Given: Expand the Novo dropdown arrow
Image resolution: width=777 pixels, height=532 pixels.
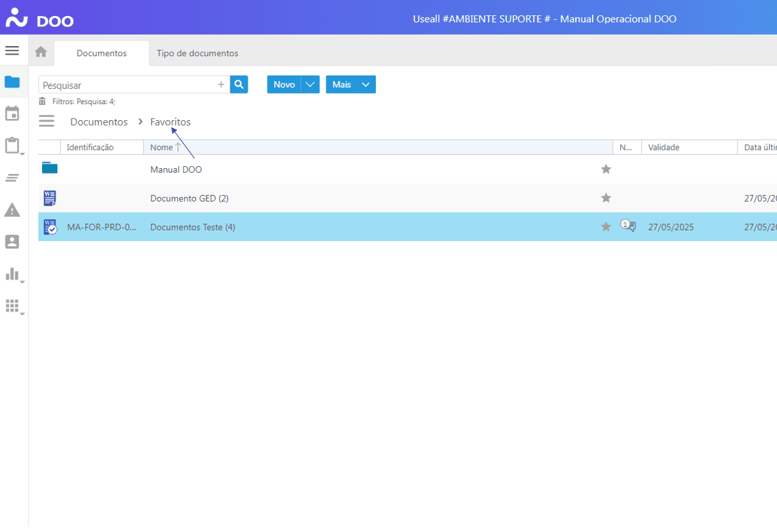Looking at the screenshot, I should click(310, 85).
